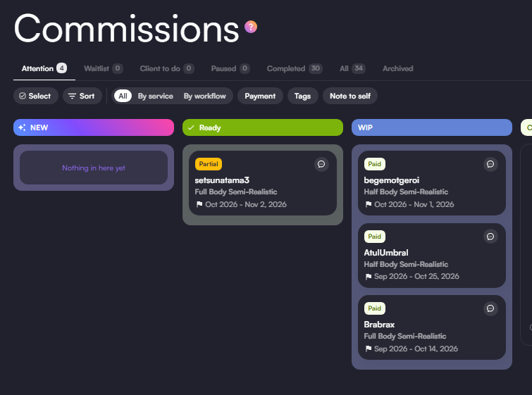
Task: Open the Client to do tab
Action: coord(167,68)
